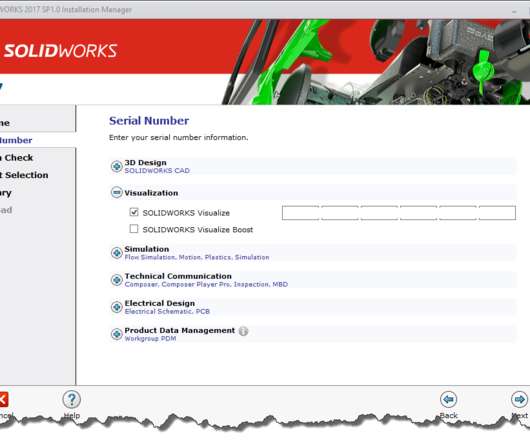Click the Product Data Management info icon
The image size is (530, 442).
click(243, 331)
